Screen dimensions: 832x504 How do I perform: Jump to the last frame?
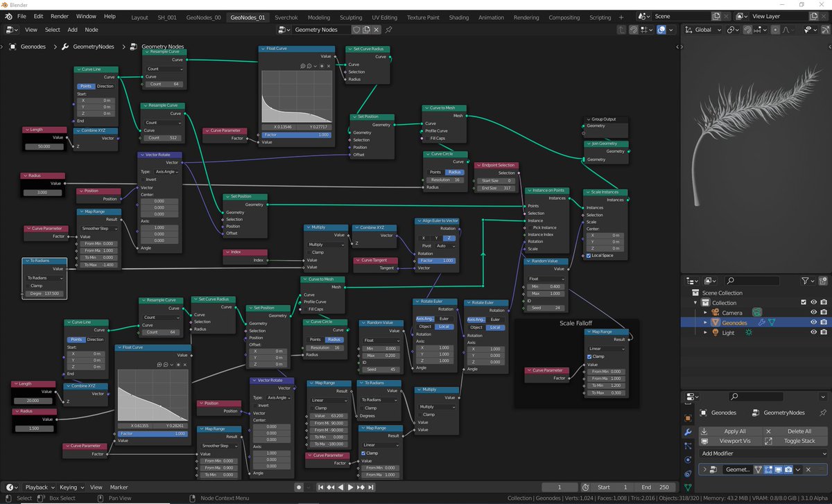pos(370,487)
